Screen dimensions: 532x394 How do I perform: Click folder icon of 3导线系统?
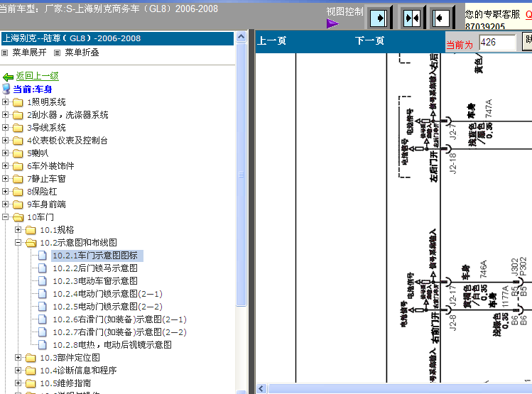coord(18,128)
